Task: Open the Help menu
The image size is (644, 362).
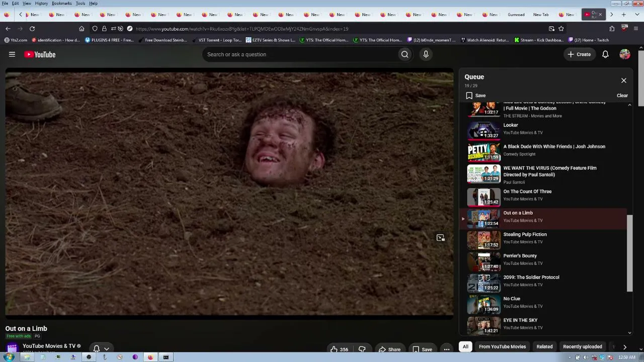Action: click(94, 4)
